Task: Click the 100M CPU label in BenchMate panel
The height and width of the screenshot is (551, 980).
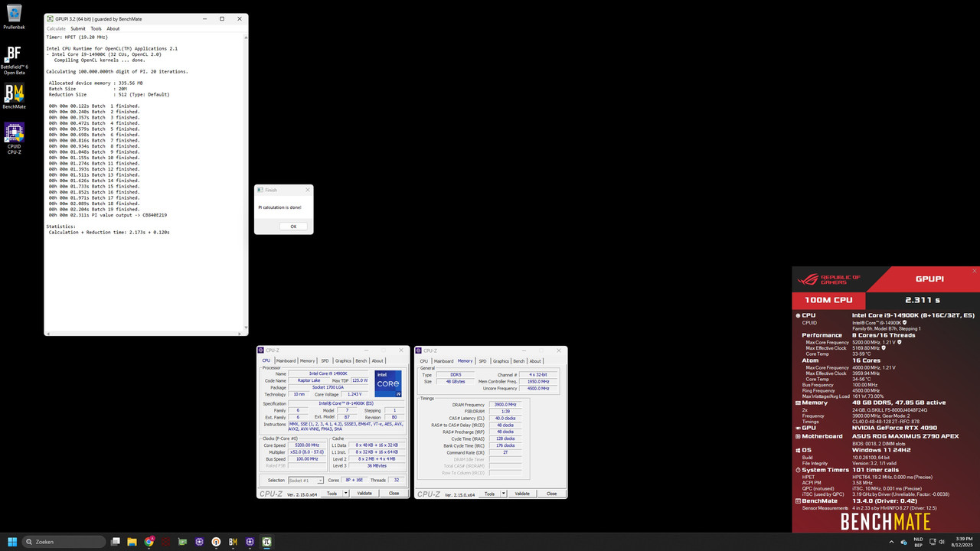Action: tap(830, 301)
